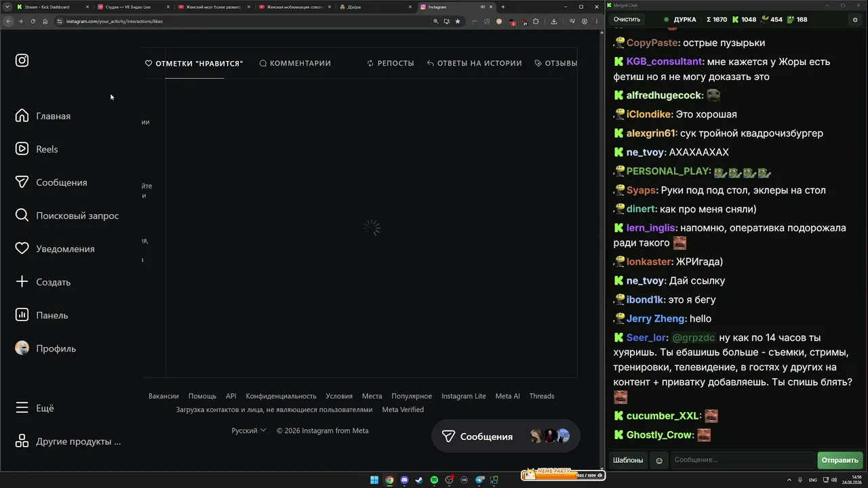Open the Условия footer link
Viewport: 868px width, 488px height.
click(339, 396)
